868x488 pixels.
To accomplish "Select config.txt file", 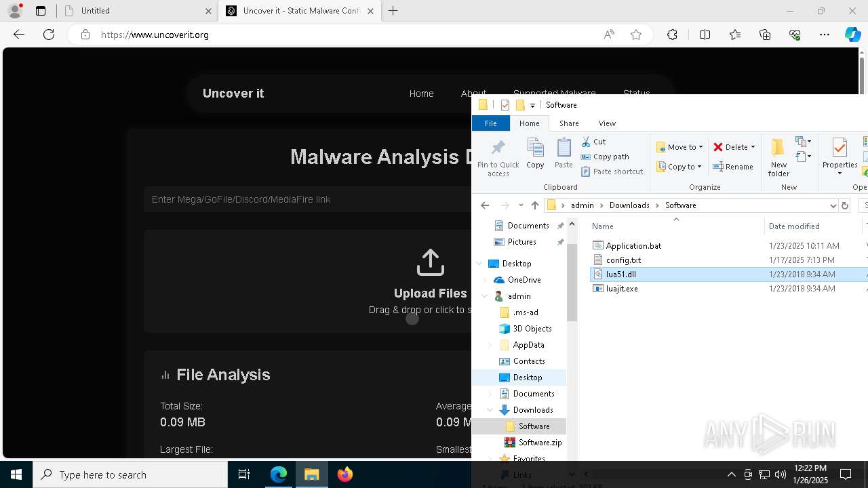I will (623, 260).
